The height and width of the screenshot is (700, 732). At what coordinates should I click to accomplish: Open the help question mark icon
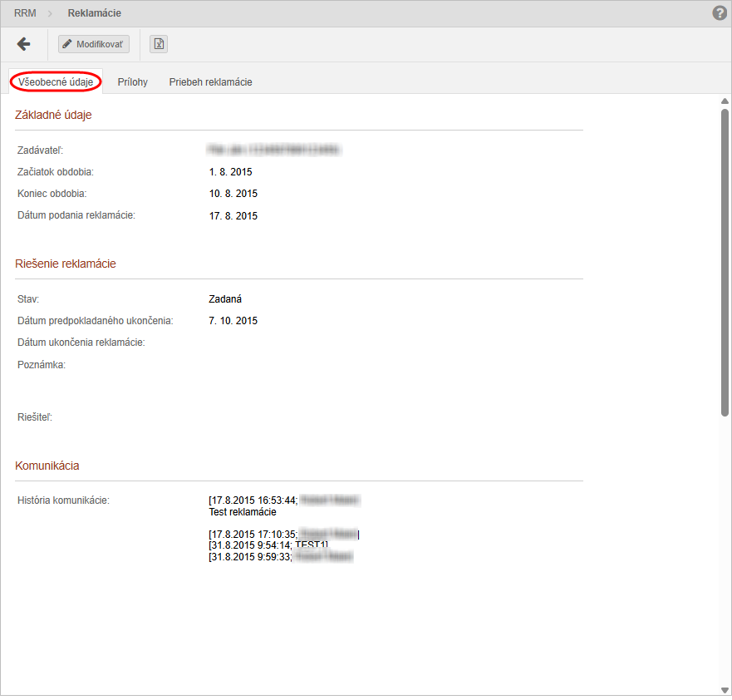(x=720, y=13)
